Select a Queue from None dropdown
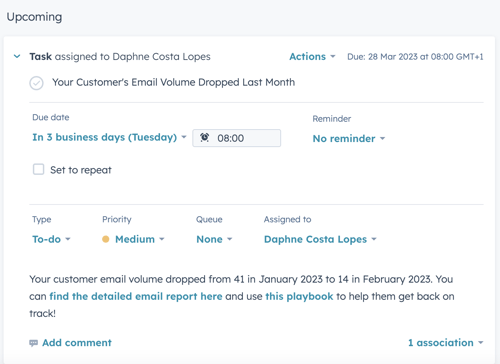This screenshot has width=500, height=364. (x=214, y=239)
